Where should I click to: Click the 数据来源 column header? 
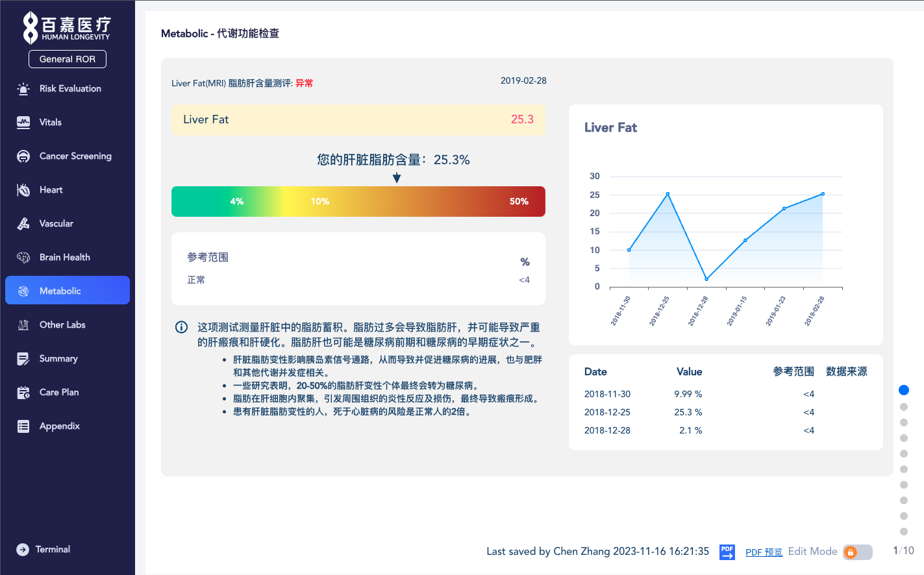pos(847,372)
